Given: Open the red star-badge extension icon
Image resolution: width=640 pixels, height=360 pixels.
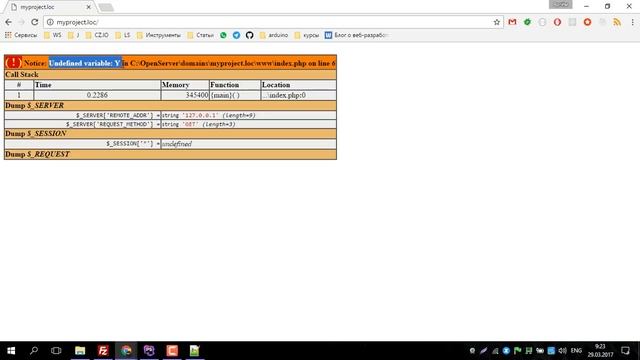Looking at the screenshot, I should pos(587,22).
